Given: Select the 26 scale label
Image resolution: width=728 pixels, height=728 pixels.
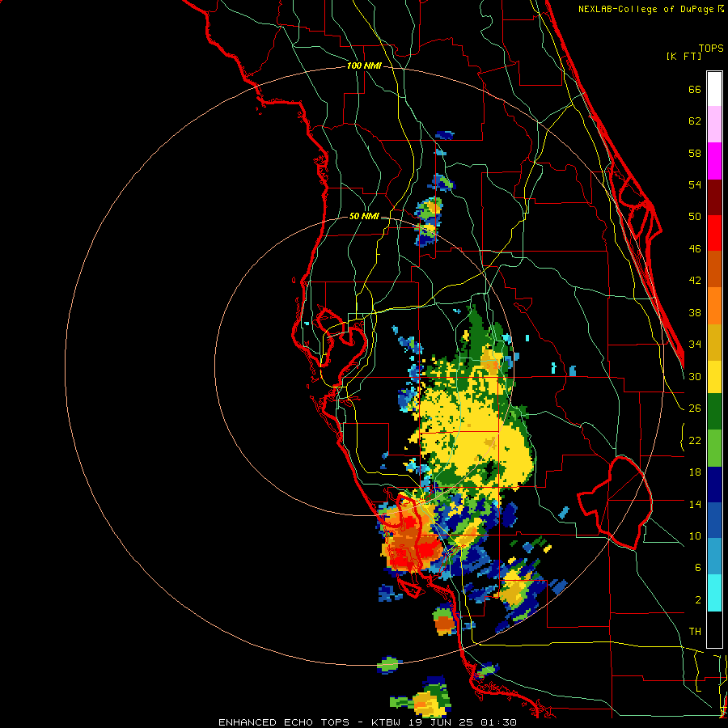Looking at the screenshot, I should coord(695,408).
